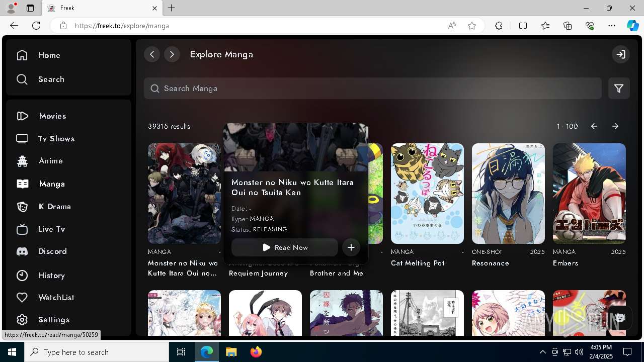Image resolution: width=644 pixels, height=362 pixels.
Task: Go forward with the Explore Manga forward chevron
Action: coord(172,54)
